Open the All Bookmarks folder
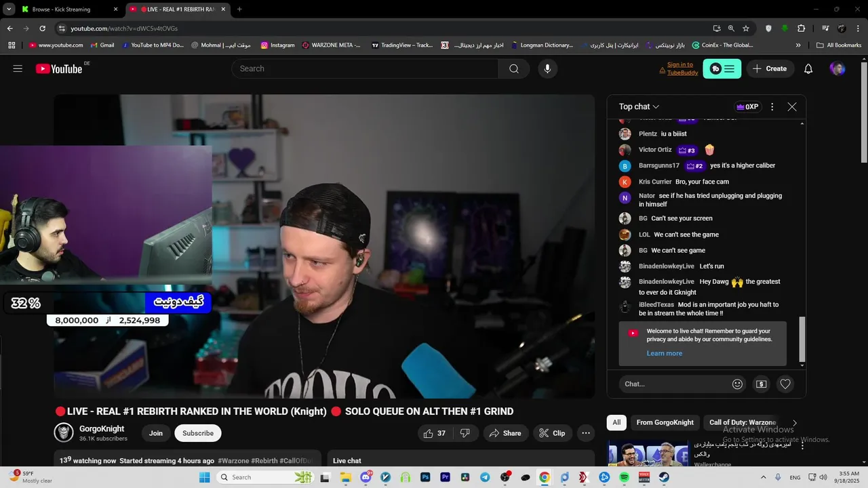 839,45
